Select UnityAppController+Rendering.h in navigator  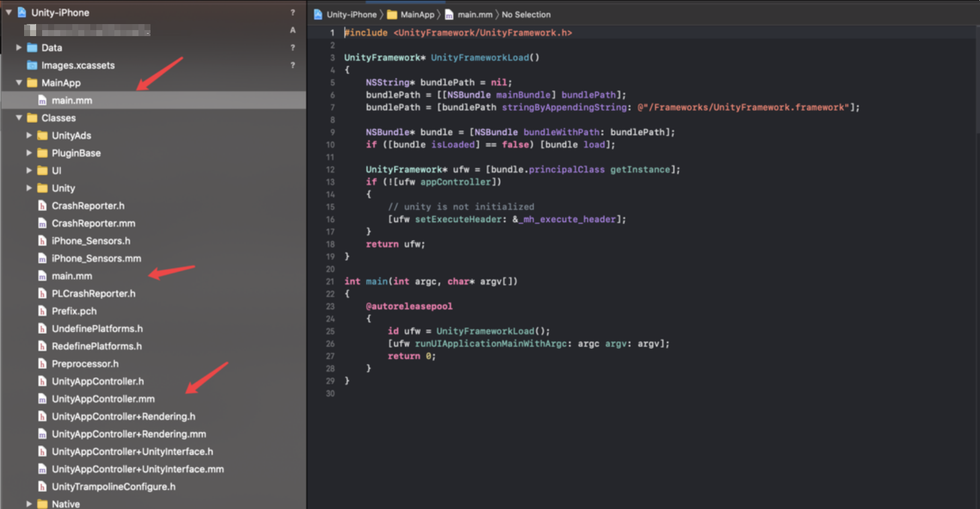[x=123, y=416]
